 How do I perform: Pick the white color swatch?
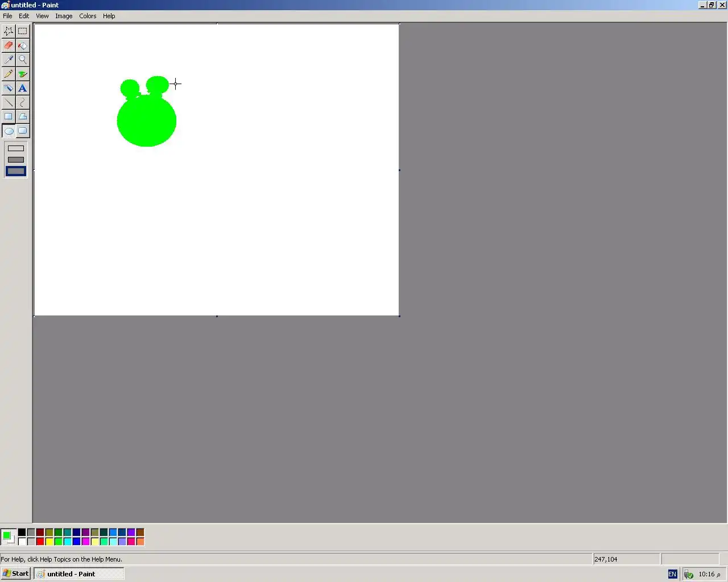pos(22,542)
